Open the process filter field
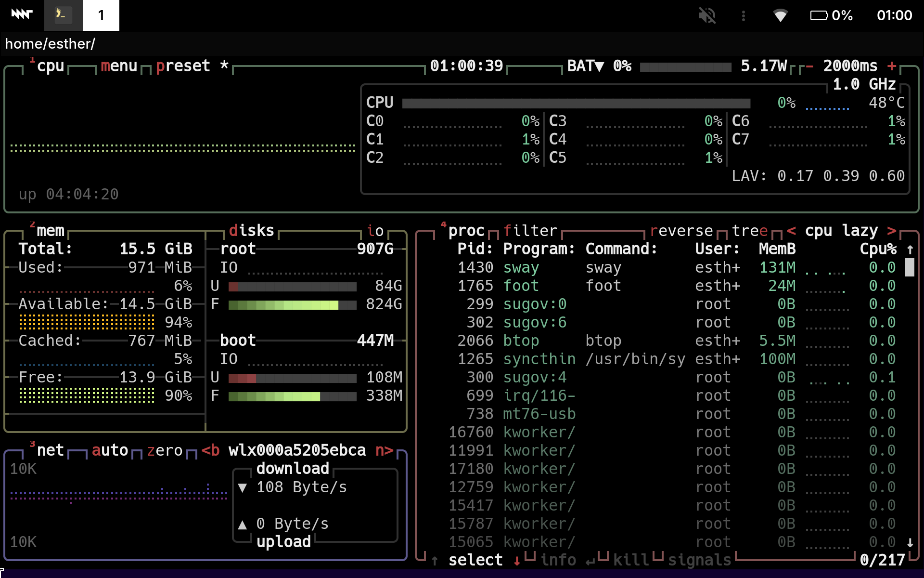 click(x=530, y=231)
